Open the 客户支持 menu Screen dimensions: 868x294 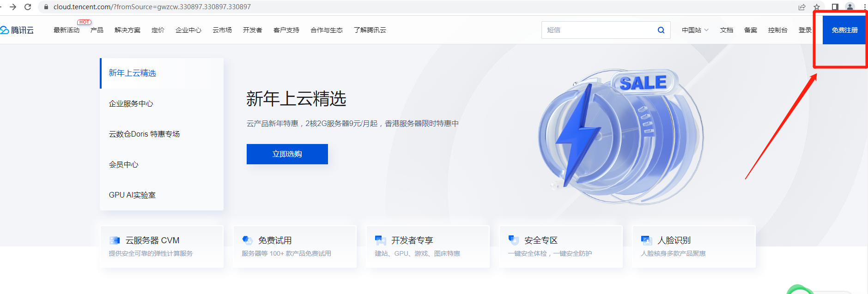(286, 30)
